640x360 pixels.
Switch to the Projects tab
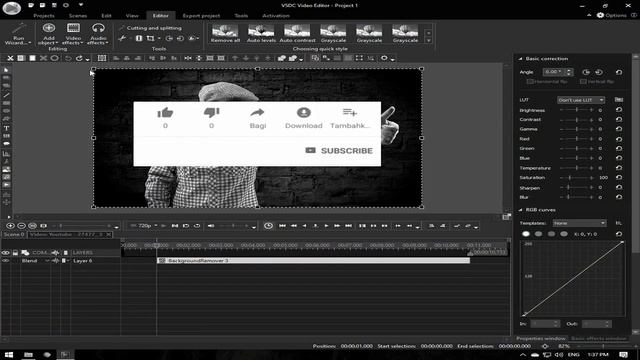tap(44, 16)
